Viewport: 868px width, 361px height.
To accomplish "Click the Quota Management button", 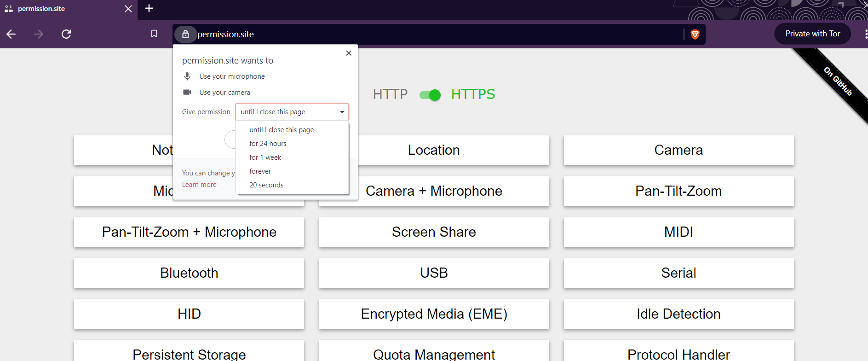I will point(434,352).
